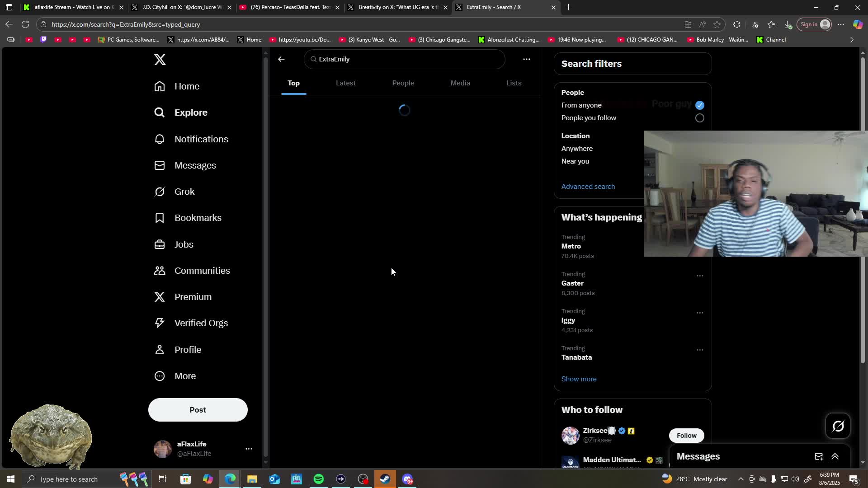Screen dimensions: 868x488
Task: Open the Jobs section
Action: [174, 244]
